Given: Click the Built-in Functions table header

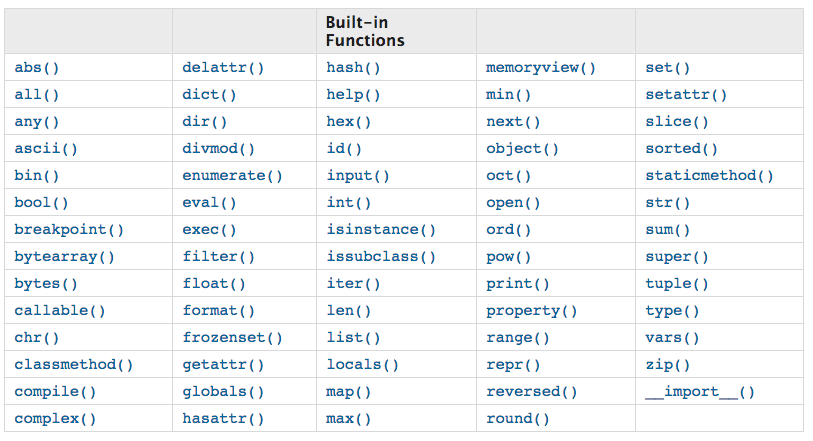Looking at the screenshot, I should 364,31.
